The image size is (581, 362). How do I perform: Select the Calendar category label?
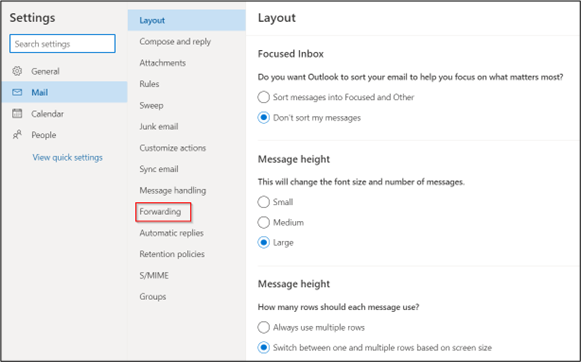(x=47, y=114)
